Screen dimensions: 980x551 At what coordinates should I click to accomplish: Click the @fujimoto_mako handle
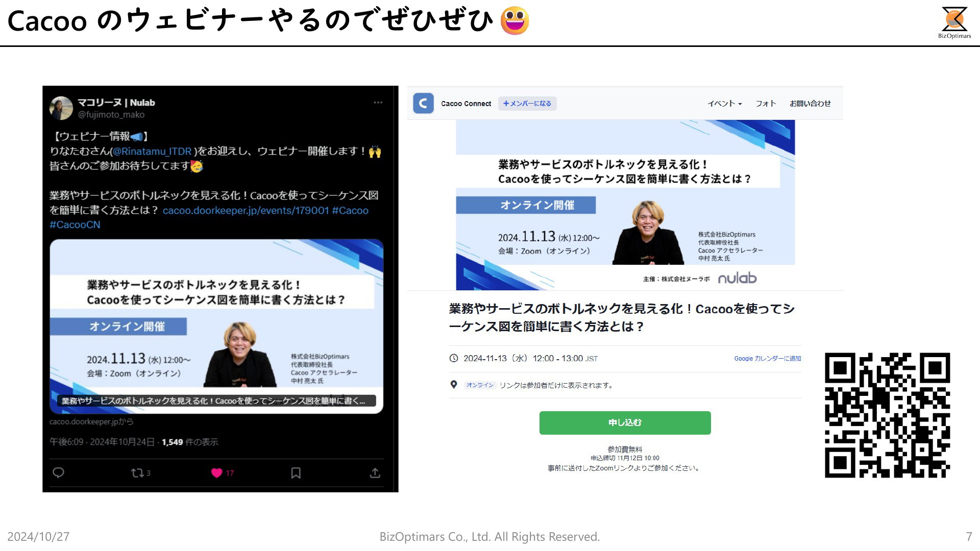point(111,115)
